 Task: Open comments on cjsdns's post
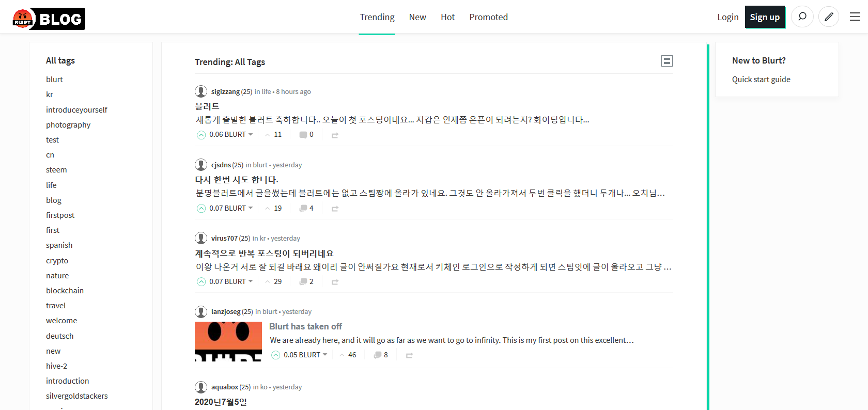pyautogui.click(x=306, y=208)
